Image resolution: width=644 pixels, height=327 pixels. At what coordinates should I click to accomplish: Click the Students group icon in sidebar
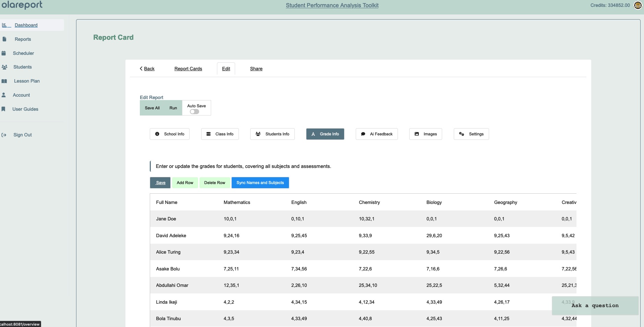(4, 67)
